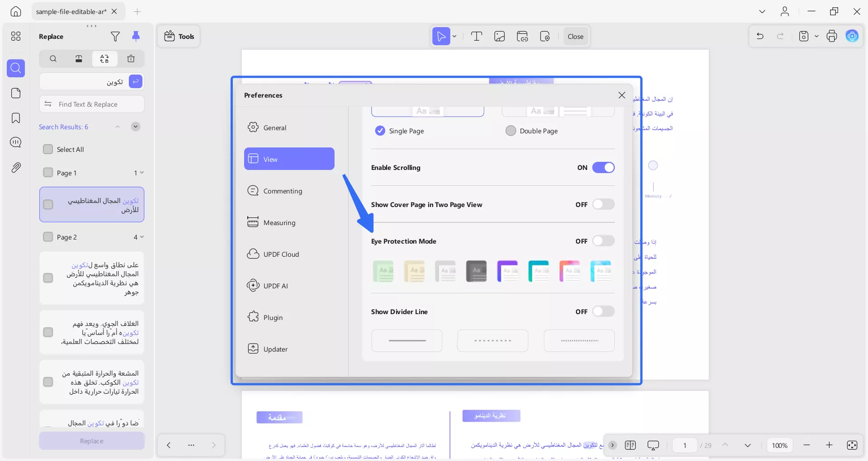The image size is (868, 461).
Task: Expand the bottom toolbar arrow
Action: point(613,445)
